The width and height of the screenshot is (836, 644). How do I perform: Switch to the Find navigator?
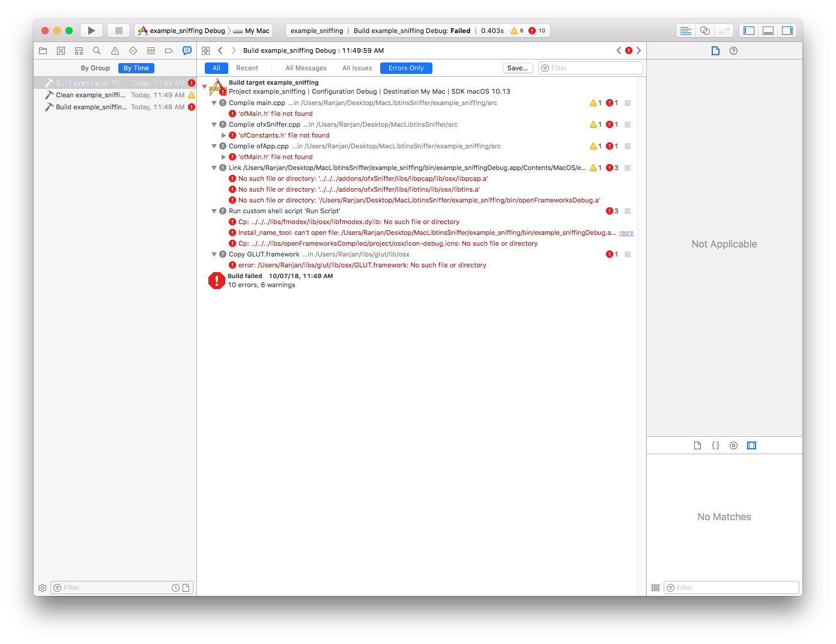coord(97,50)
